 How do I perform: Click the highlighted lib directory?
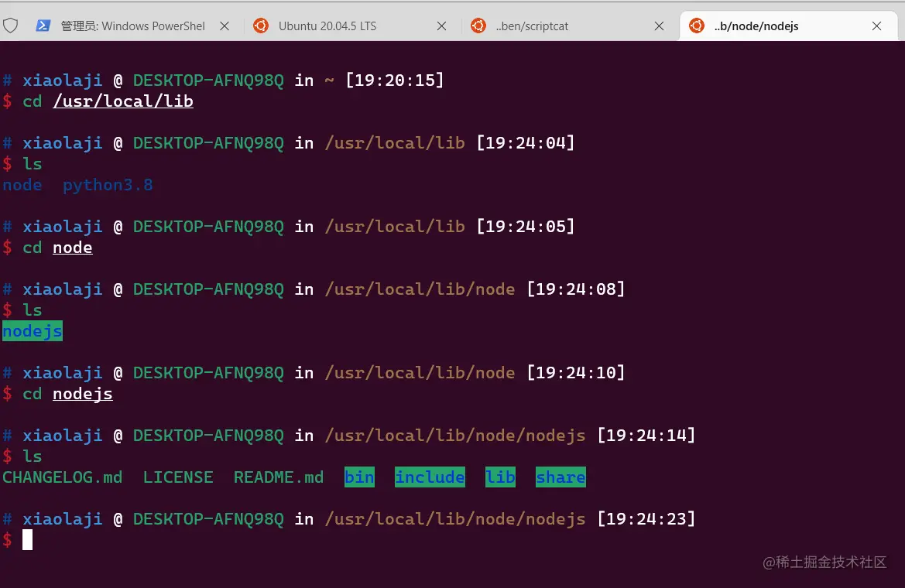point(500,477)
